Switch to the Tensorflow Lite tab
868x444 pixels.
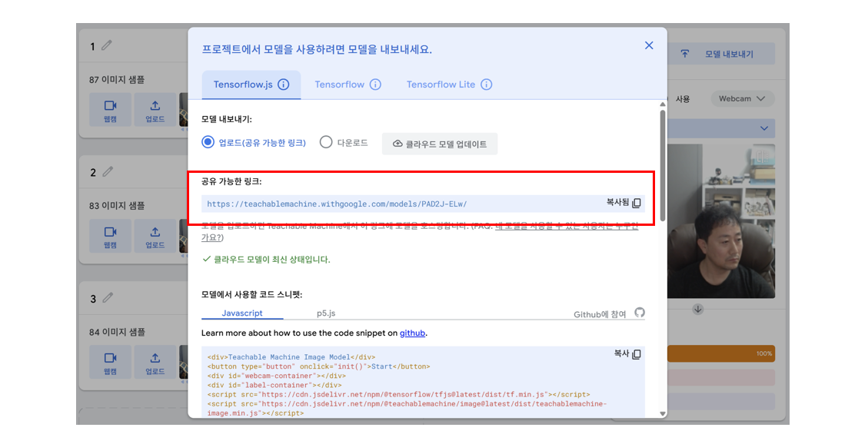449,84
